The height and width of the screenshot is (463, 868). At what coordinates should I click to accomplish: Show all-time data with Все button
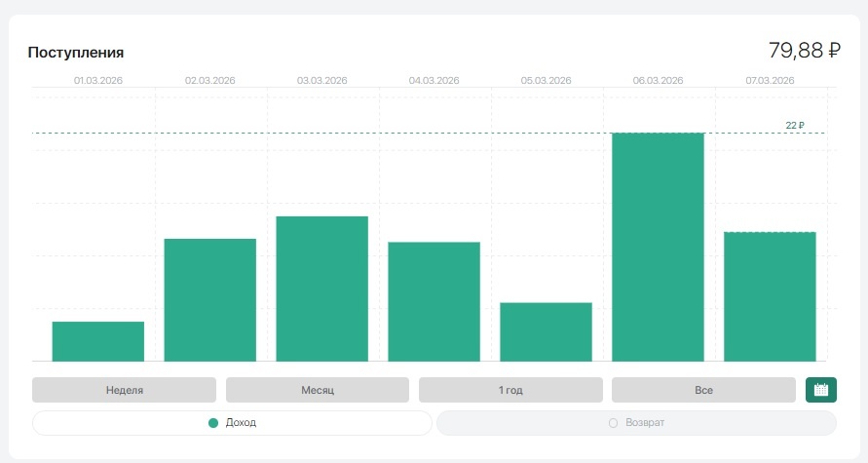pyautogui.click(x=703, y=390)
